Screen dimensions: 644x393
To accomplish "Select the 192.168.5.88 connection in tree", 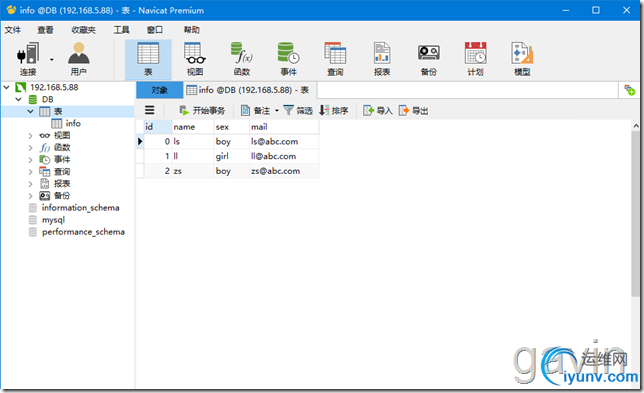I will [54, 87].
